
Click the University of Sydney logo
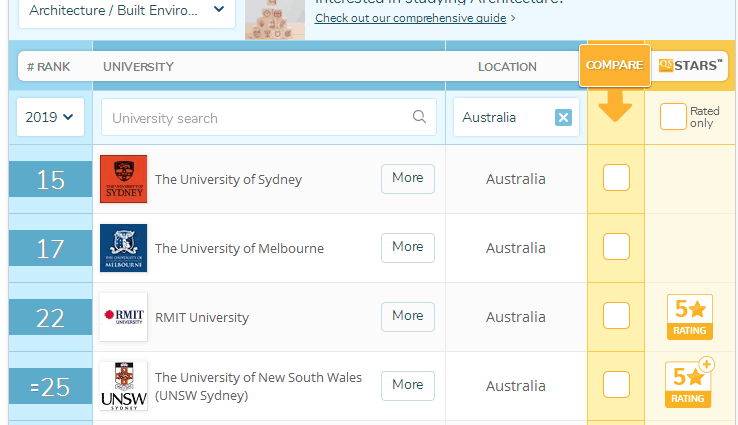point(123,179)
